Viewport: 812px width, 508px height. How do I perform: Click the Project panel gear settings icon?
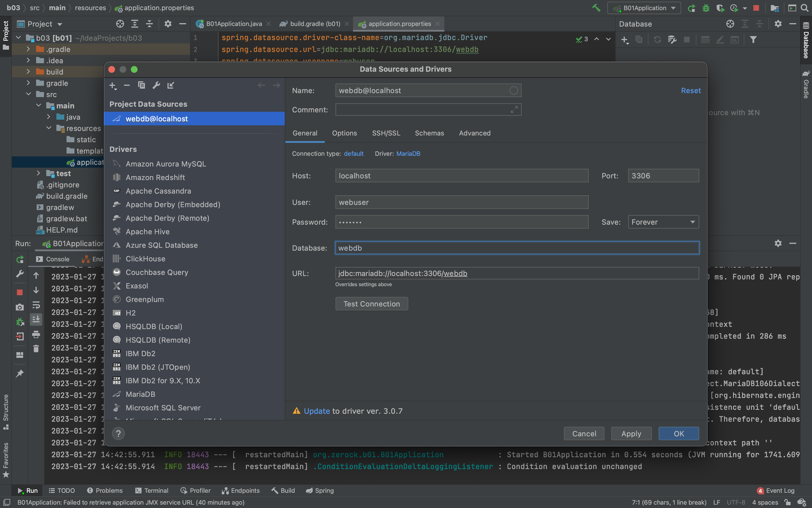[168, 24]
